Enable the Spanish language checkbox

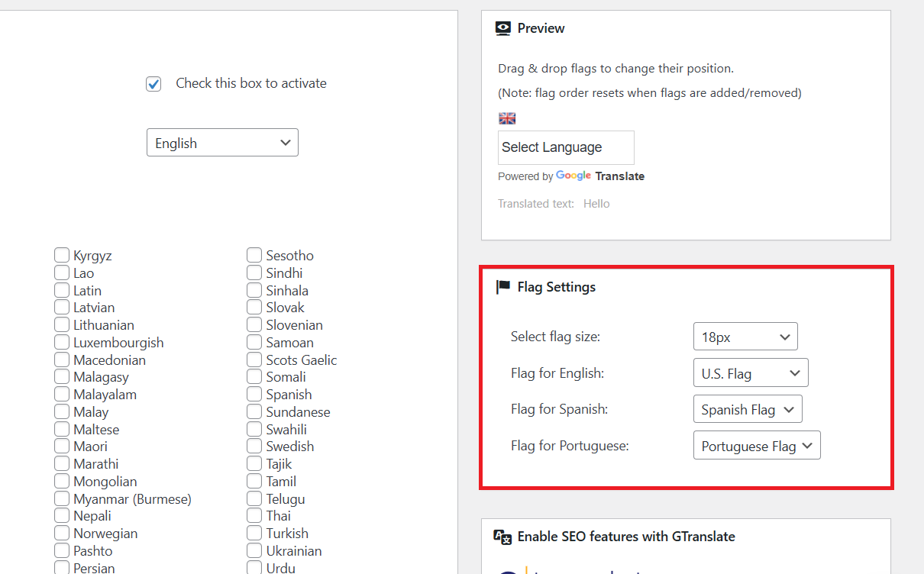click(x=254, y=395)
